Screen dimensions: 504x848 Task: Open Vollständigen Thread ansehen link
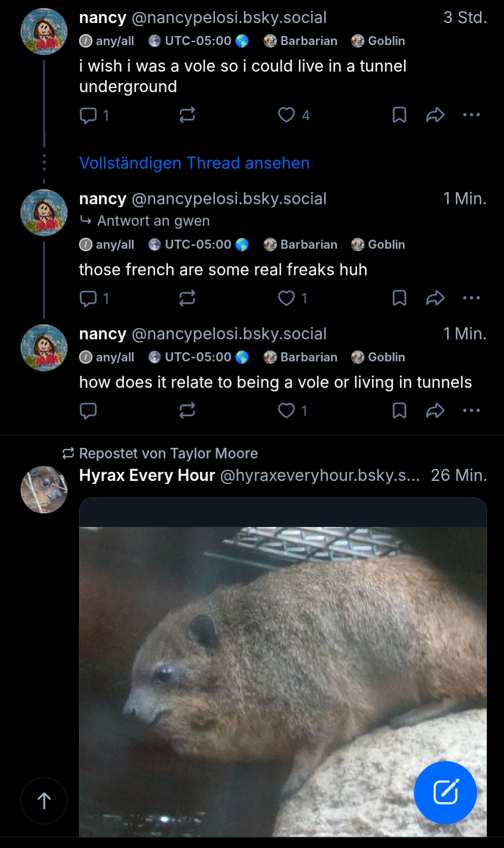pos(194,163)
